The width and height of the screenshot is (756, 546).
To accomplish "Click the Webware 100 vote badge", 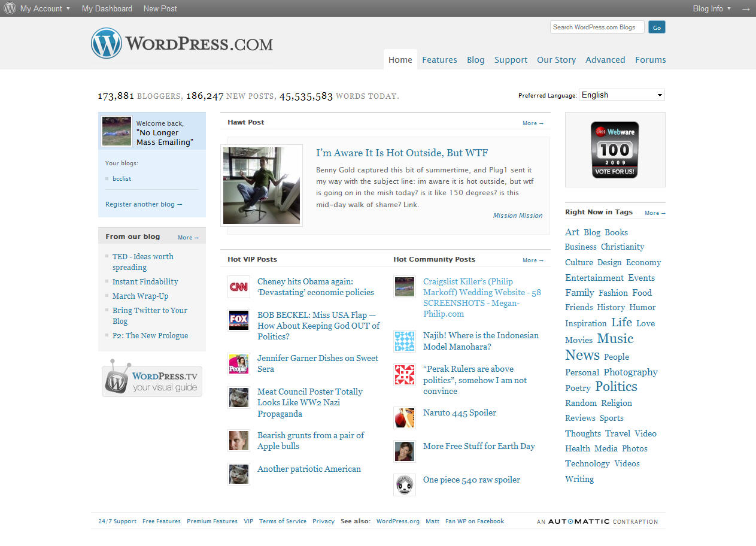I will [x=615, y=150].
